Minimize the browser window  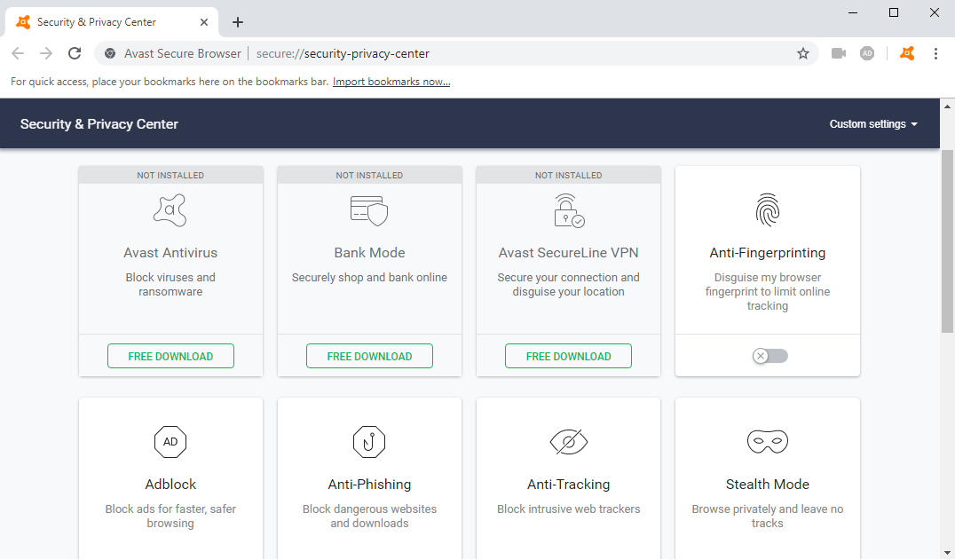click(x=853, y=12)
